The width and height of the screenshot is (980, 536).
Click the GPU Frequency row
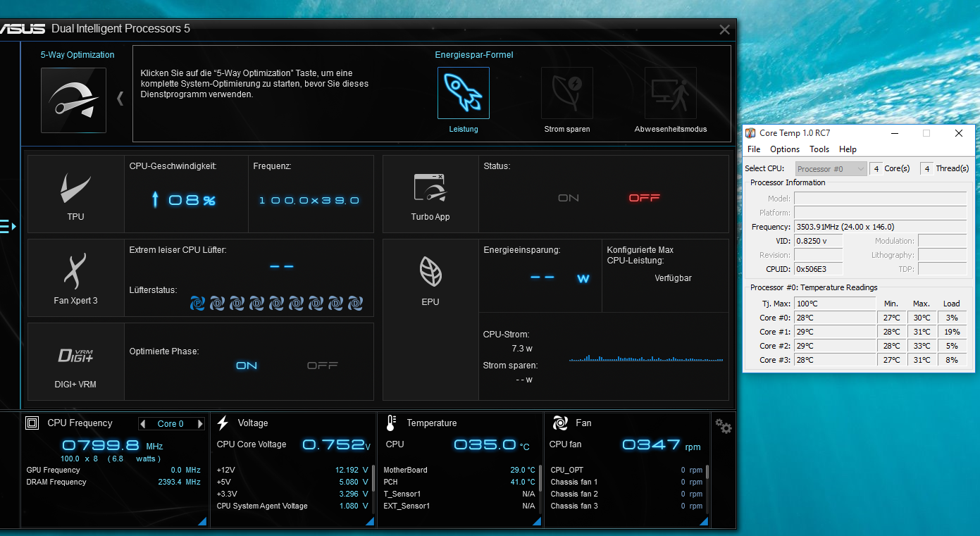(x=113, y=470)
